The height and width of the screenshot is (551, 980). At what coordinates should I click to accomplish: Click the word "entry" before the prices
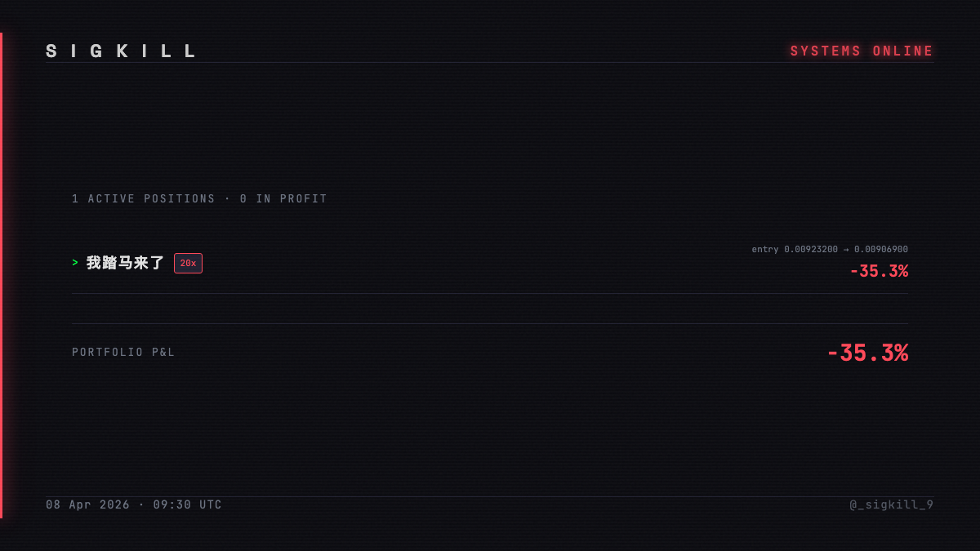pos(765,249)
